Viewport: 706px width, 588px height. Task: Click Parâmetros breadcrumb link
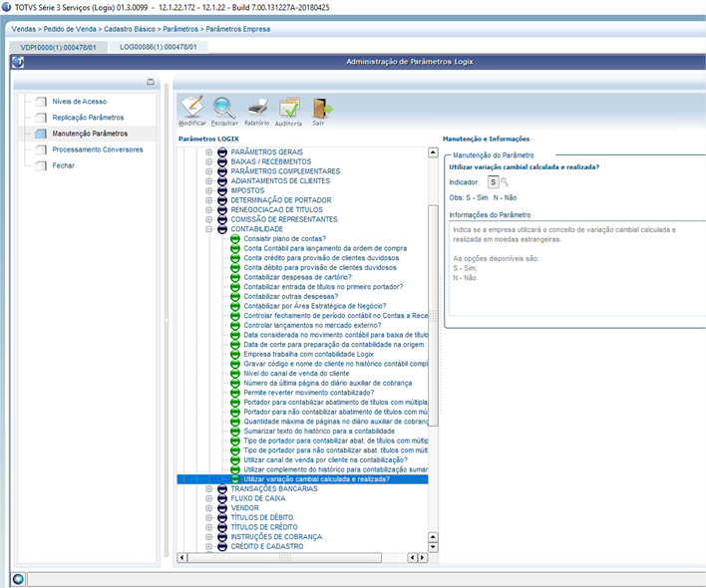click(x=180, y=29)
